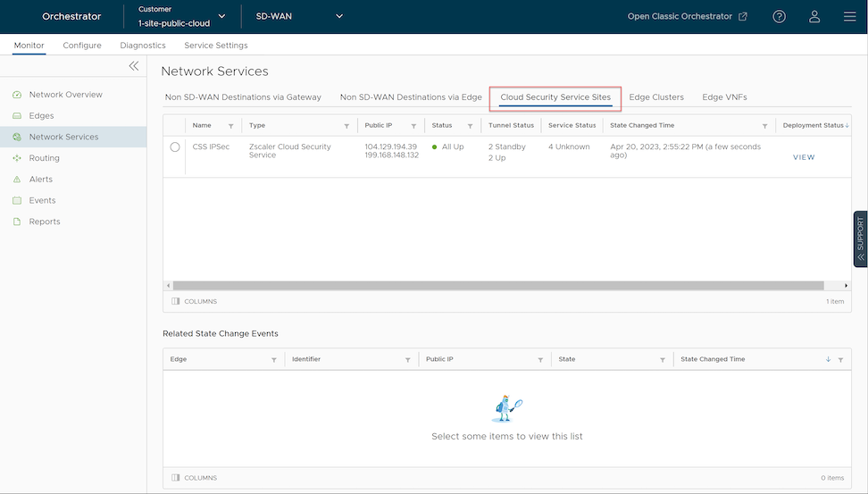Collapse the sidebar with double-chevron icon
This screenshot has height=494, width=868.
click(134, 66)
